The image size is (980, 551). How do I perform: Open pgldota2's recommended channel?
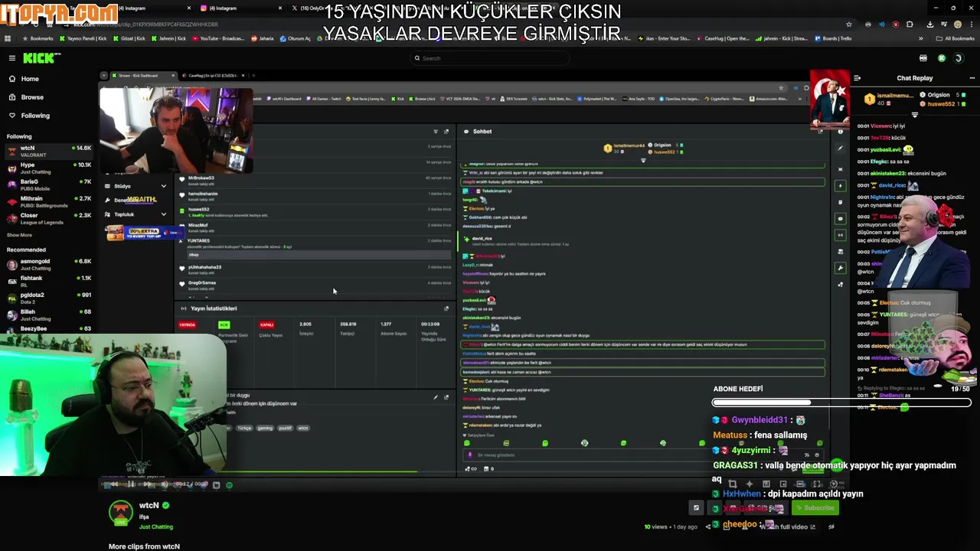pos(49,298)
